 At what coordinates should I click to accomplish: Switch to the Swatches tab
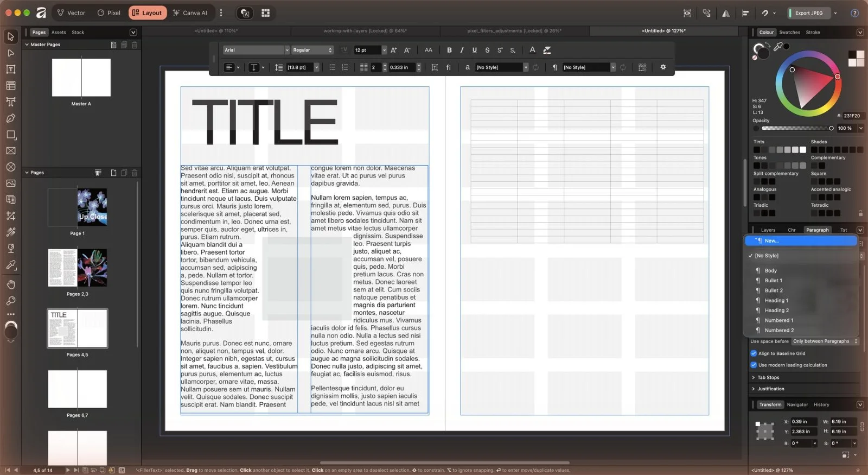789,32
